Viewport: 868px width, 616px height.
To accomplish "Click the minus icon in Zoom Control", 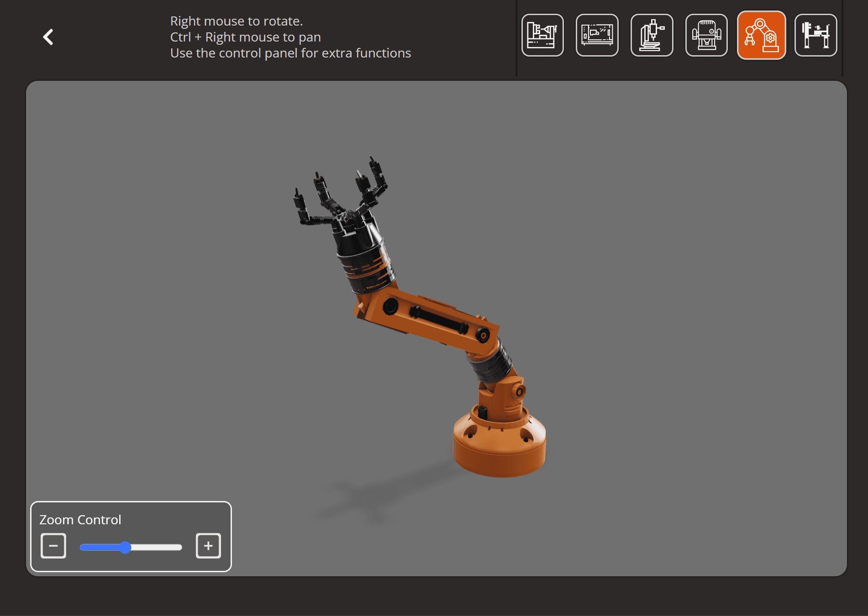I will [53, 546].
